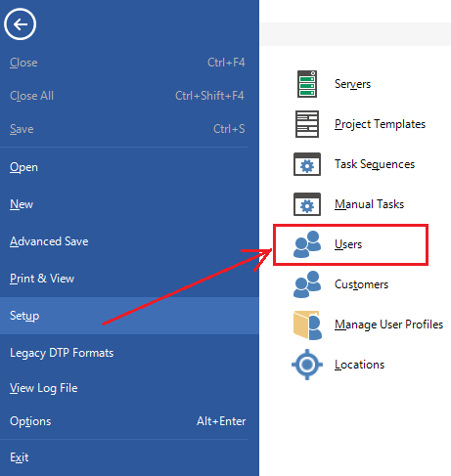Click the Customers people icon
This screenshot has height=476, width=451.
pyautogui.click(x=307, y=284)
